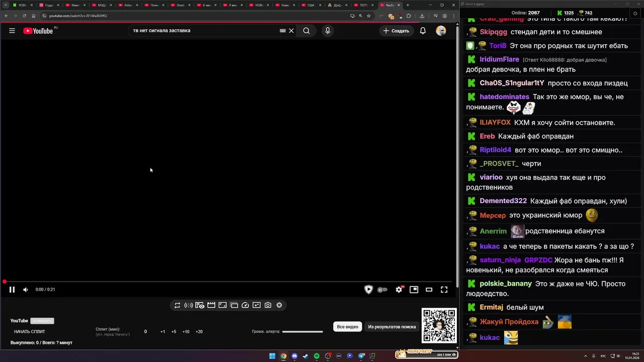Open YouTube notifications bell
Image resolution: width=644 pixels, height=362 pixels.
point(423,31)
